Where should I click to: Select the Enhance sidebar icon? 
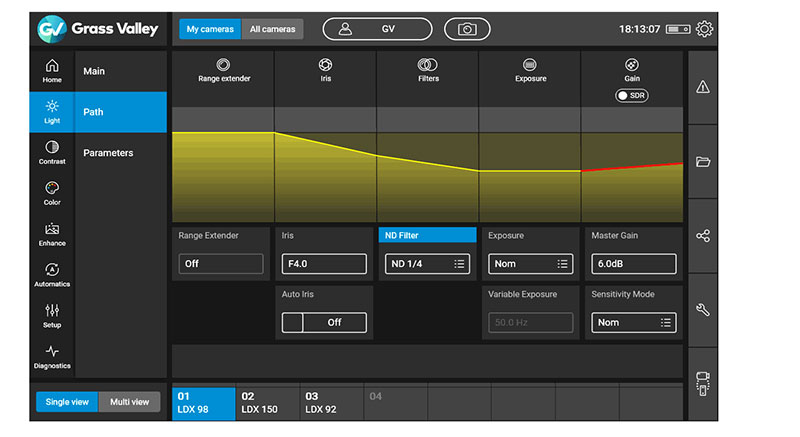click(x=52, y=234)
